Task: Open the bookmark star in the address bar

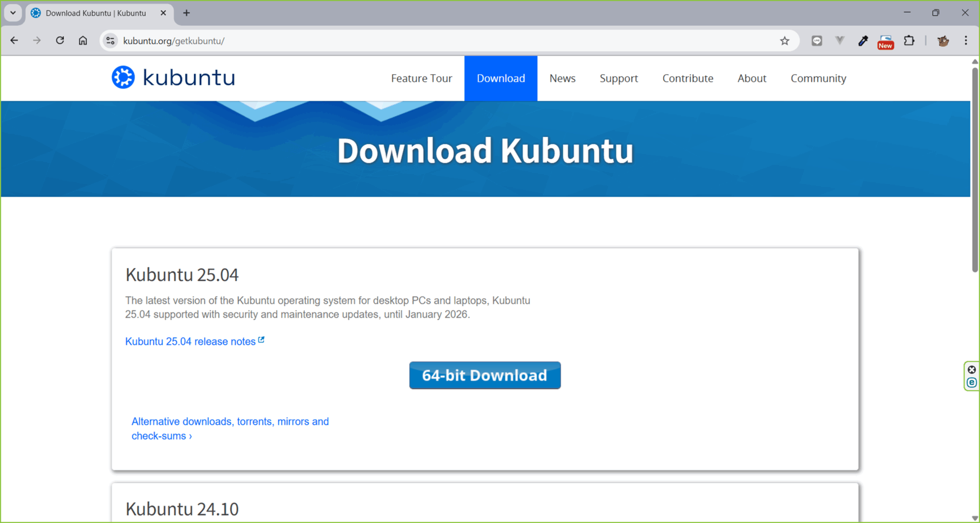Action: [x=784, y=41]
